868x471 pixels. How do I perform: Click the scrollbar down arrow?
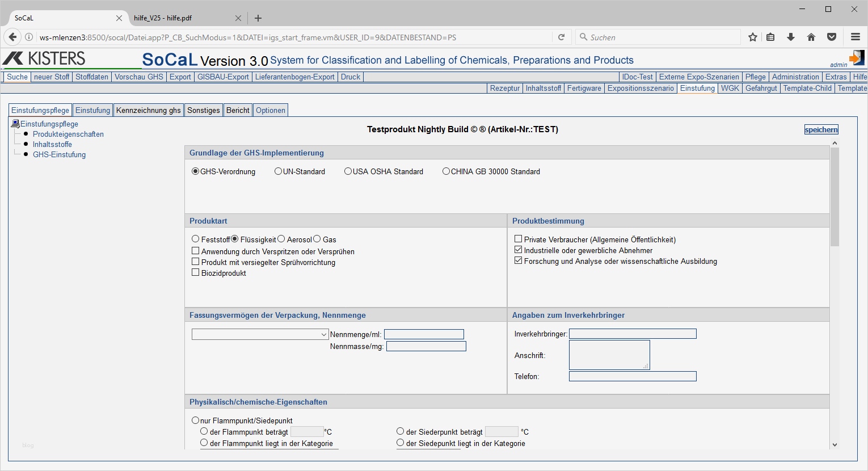tap(835, 445)
